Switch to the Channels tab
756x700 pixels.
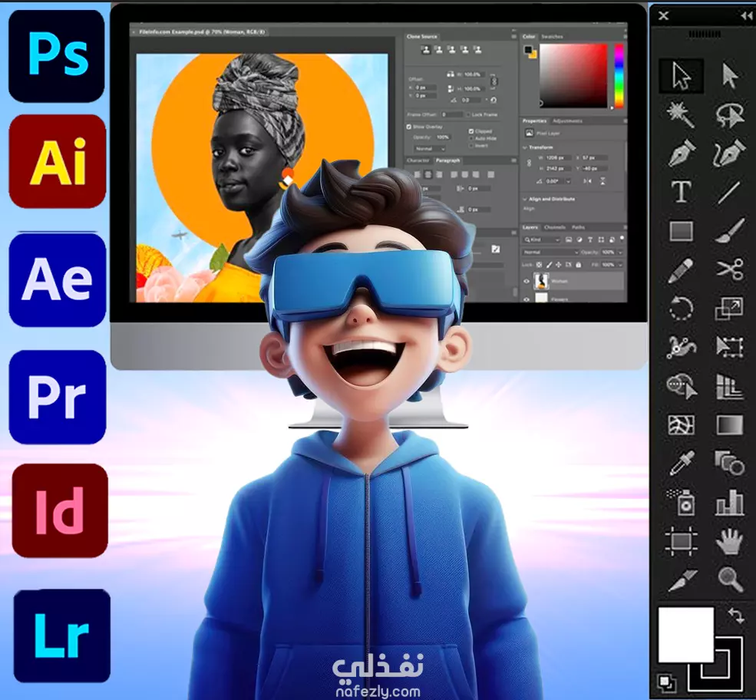pyautogui.click(x=554, y=227)
